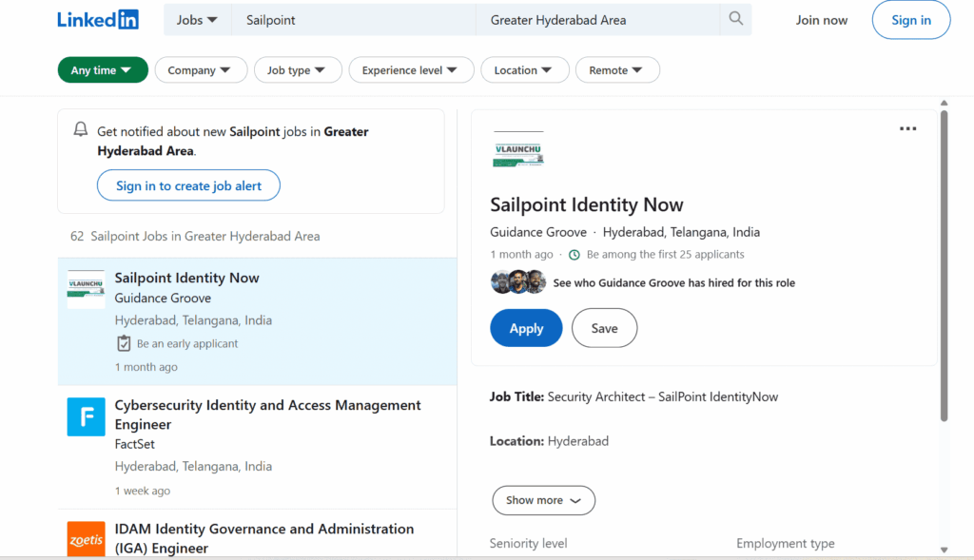This screenshot has height=560, width=974.
Task: Click the bell icon for job alerts
Action: (81, 129)
